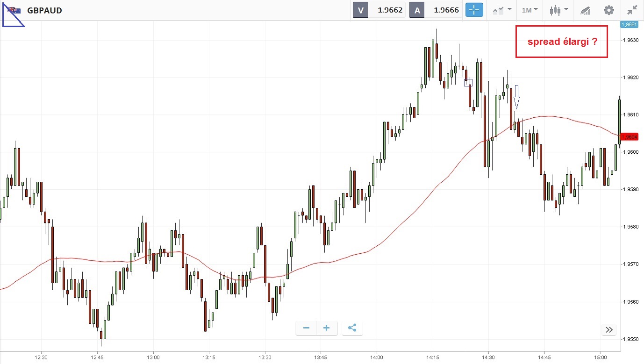
Task: Jump to latest candle with double arrow
Action: [609, 330]
